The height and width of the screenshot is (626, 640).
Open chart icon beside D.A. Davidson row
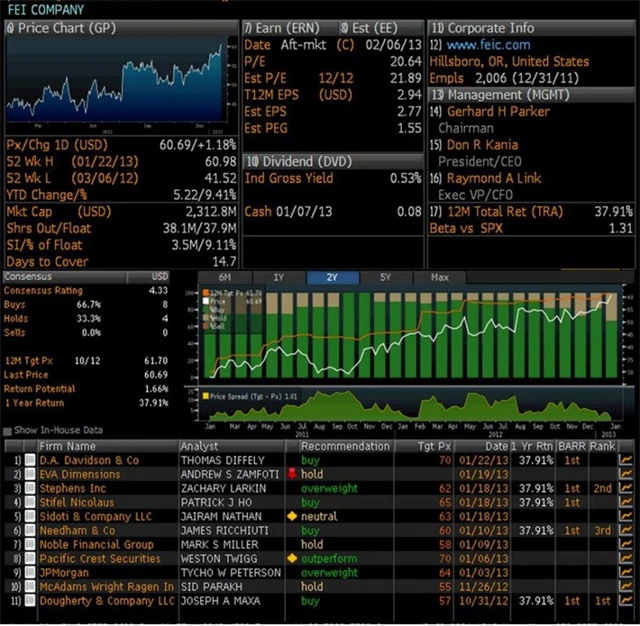[x=626, y=460]
